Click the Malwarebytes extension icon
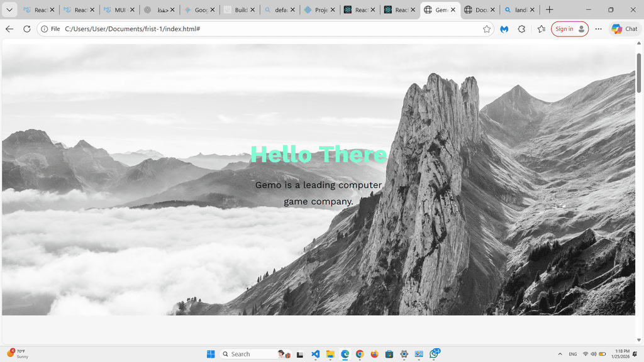 [504, 29]
